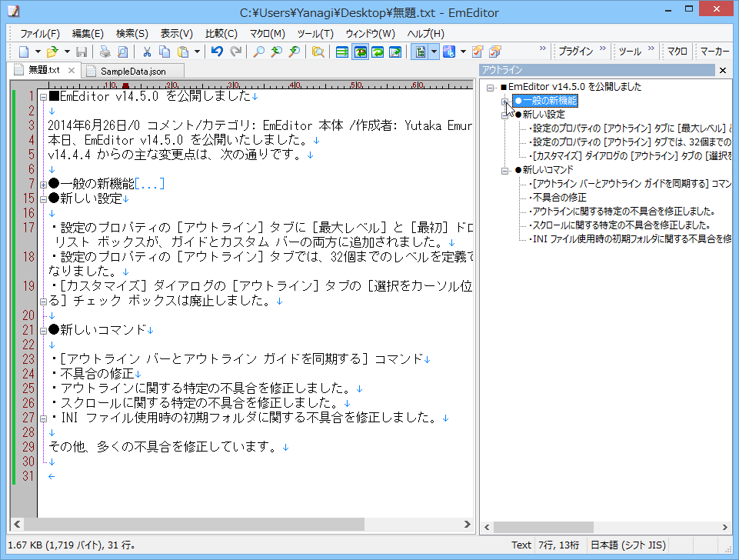Collapse the fold at editor line 15
739x560 pixels.
pos(43,199)
